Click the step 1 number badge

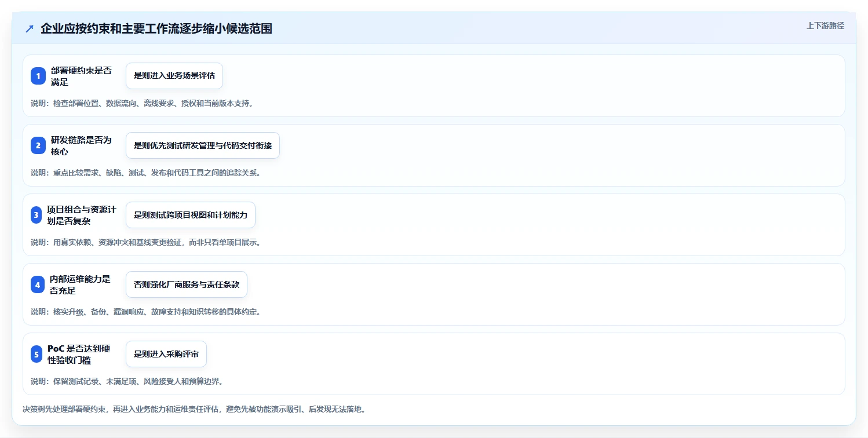(38, 76)
